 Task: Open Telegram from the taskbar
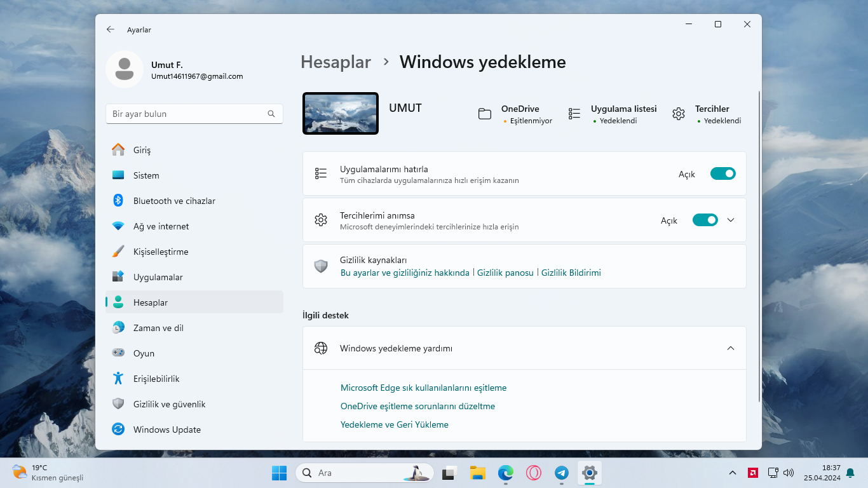pyautogui.click(x=562, y=473)
